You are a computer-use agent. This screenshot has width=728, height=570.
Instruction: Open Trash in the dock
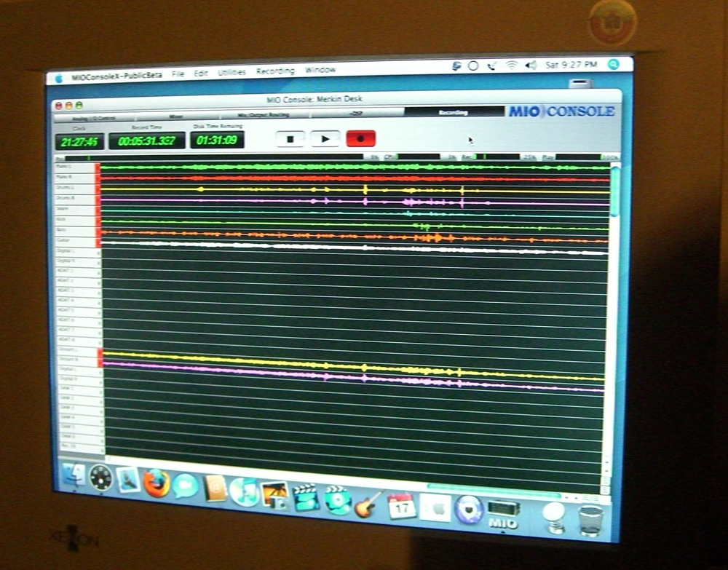coord(590,520)
